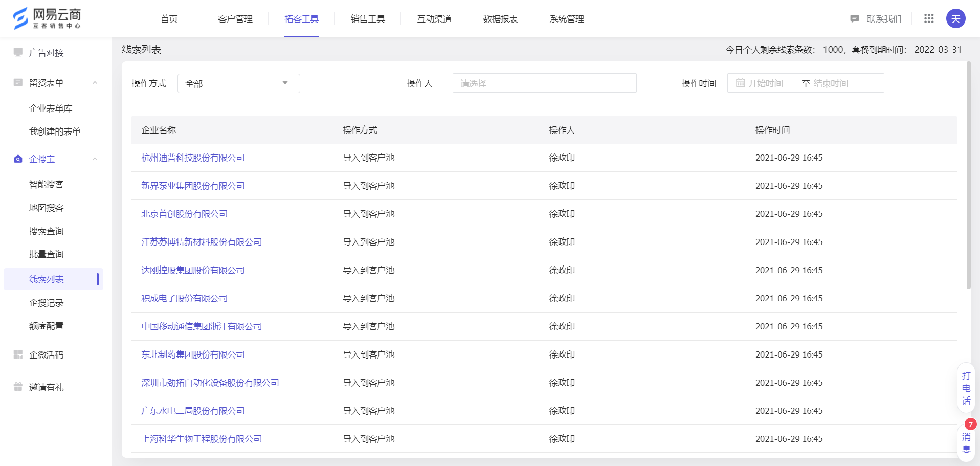Open 广东水电二局股份有限公司 link
This screenshot has width=980, height=466.
(x=193, y=411)
